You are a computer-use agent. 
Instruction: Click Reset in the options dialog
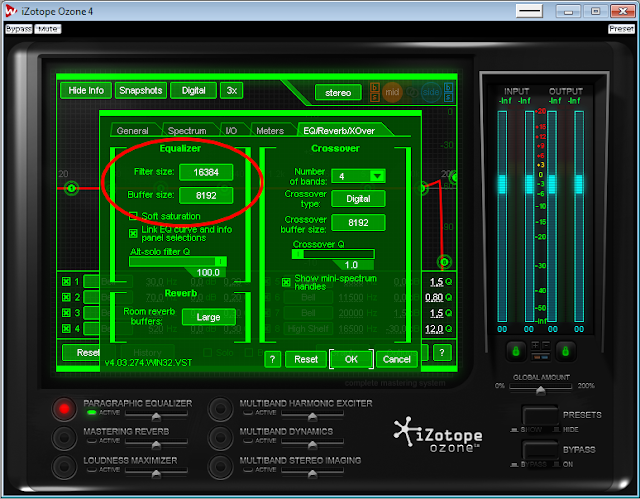306,359
